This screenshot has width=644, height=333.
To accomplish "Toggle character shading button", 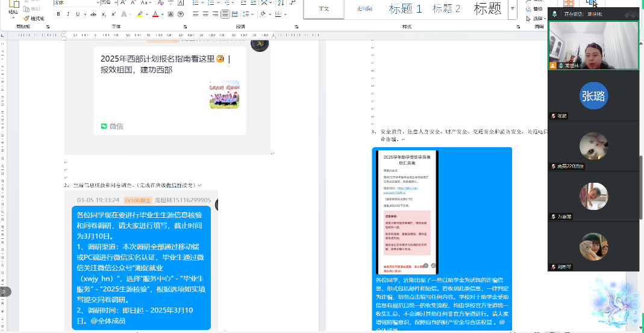I will pos(170,14).
